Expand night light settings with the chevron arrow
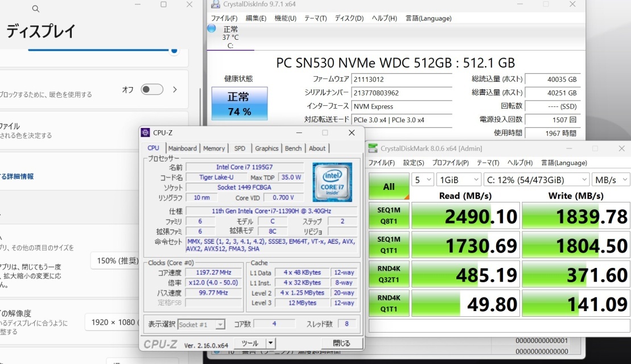The height and width of the screenshot is (364, 631). tap(175, 89)
